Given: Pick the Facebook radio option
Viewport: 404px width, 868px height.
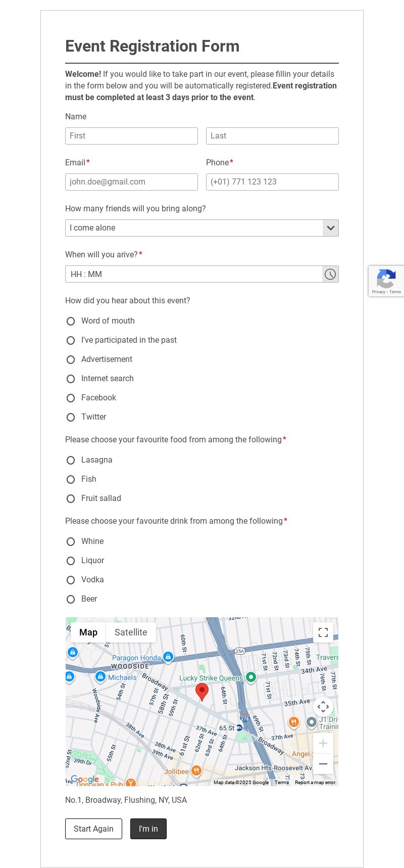Looking at the screenshot, I should 71,398.
